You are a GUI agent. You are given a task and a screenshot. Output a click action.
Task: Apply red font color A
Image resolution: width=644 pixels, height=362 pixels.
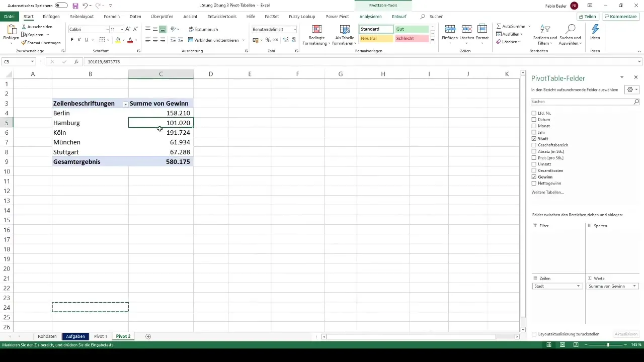[x=130, y=40]
